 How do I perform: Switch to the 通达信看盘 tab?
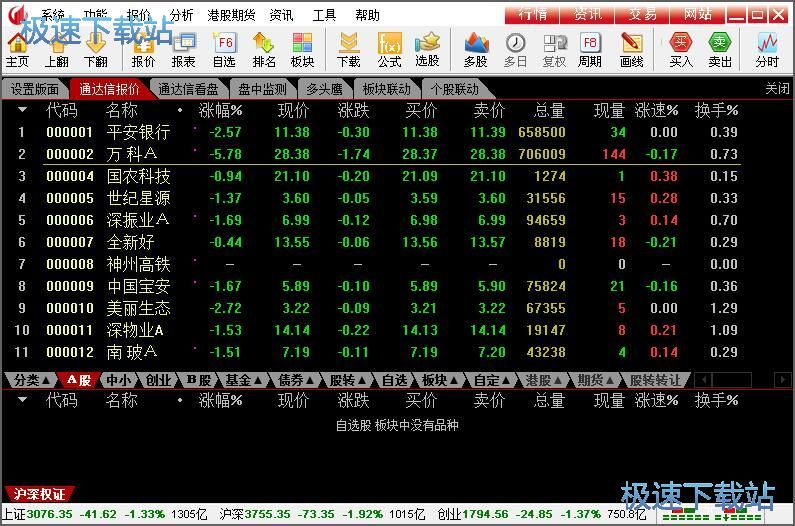[188, 89]
